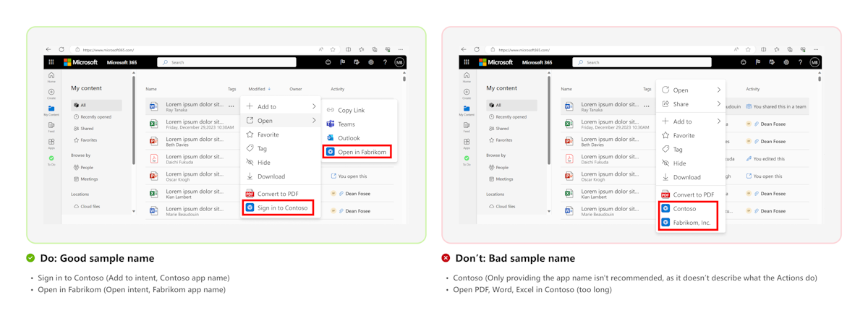Image resolution: width=868 pixels, height=321 pixels.
Task: Open the MB account avatar in the Do example
Action: [x=399, y=62]
